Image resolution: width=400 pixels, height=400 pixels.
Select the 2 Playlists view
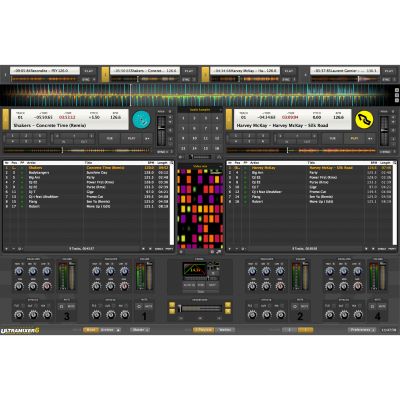203,330
